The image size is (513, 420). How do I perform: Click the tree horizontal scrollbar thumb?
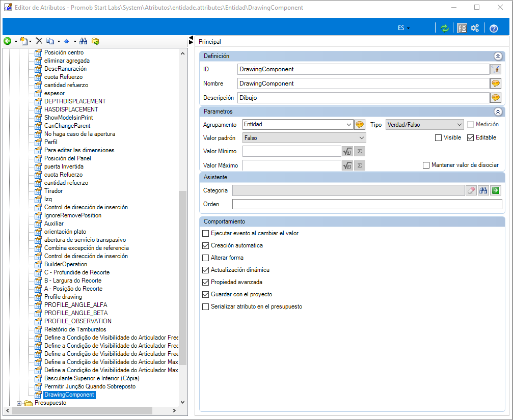click(83, 410)
